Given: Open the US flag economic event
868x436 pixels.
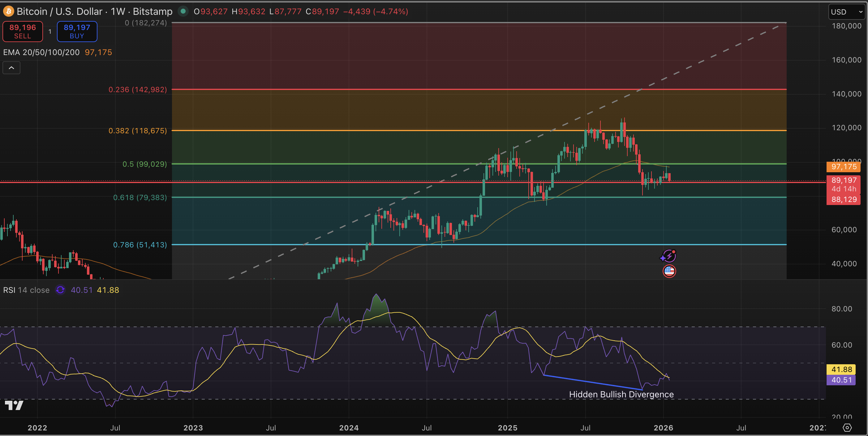Looking at the screenshot, I should pos(669,271).
